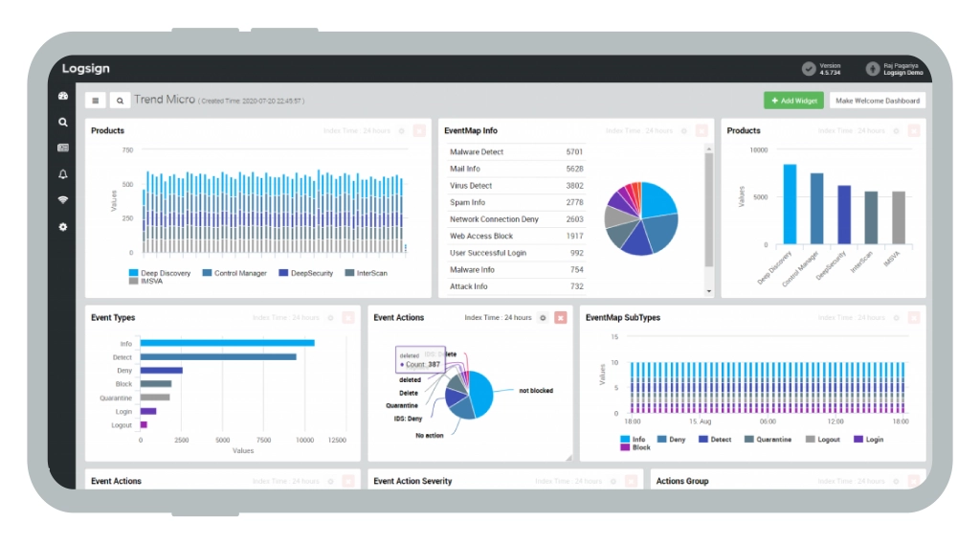
Task: Select the Mail Info row
Action: 516,169
